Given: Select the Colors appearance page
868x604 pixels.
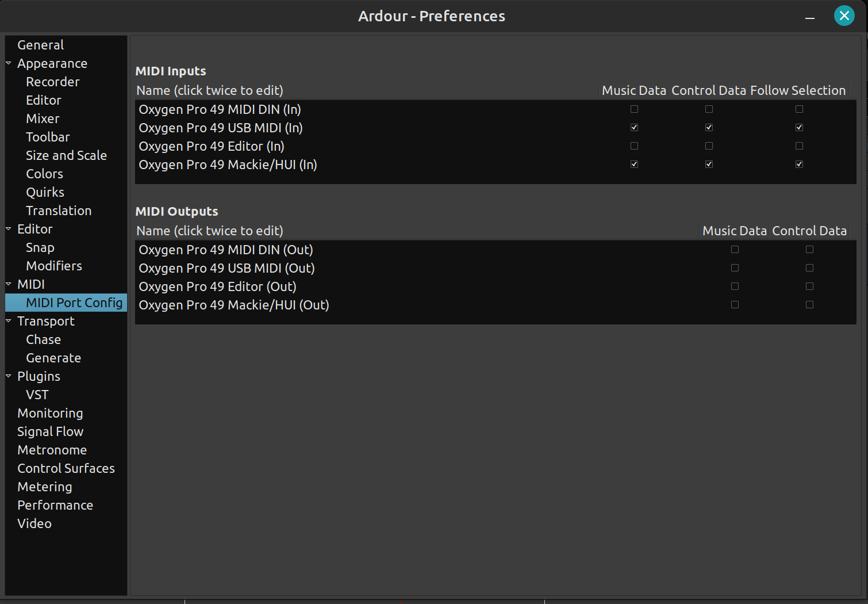Looking at the screenshot, I should [44, 174].
